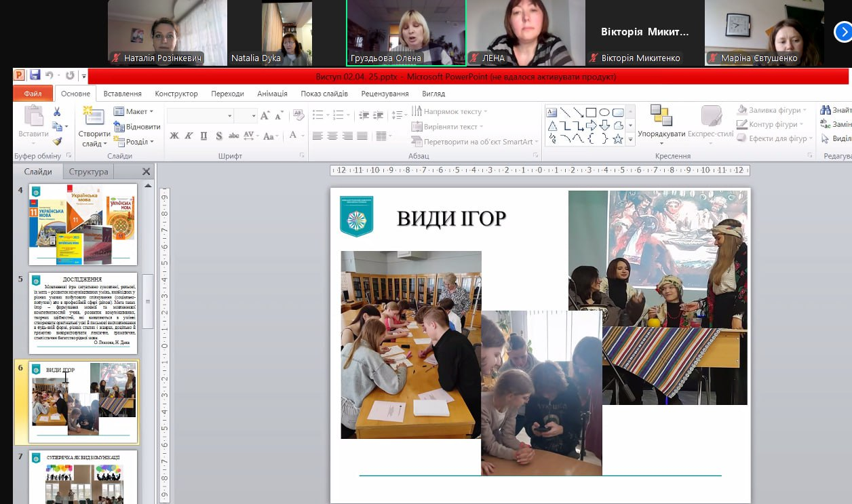
Task: Click the Save icon in quick access toolbar
Action: 35,76
